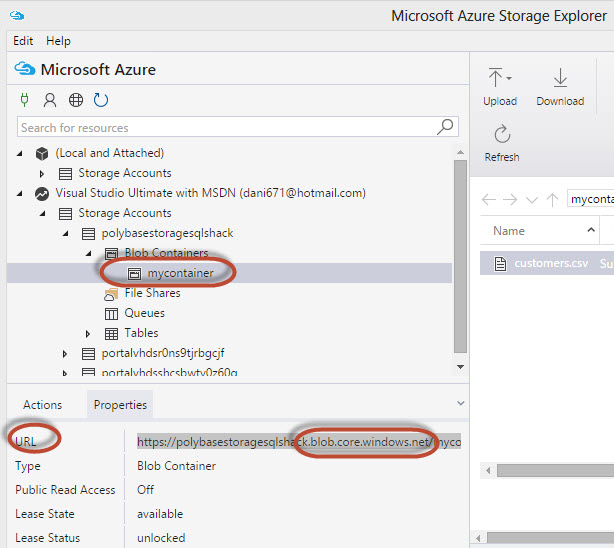Select the Queues tree item
Image resolution: width=614 pixels, height=548 pixels.
144,313
